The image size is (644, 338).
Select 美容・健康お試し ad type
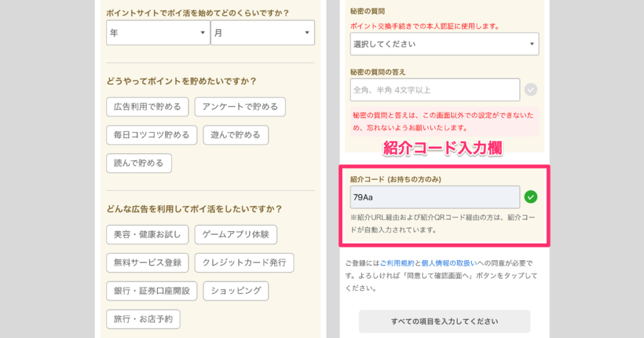pyautogui.click(x=147, y=234)
